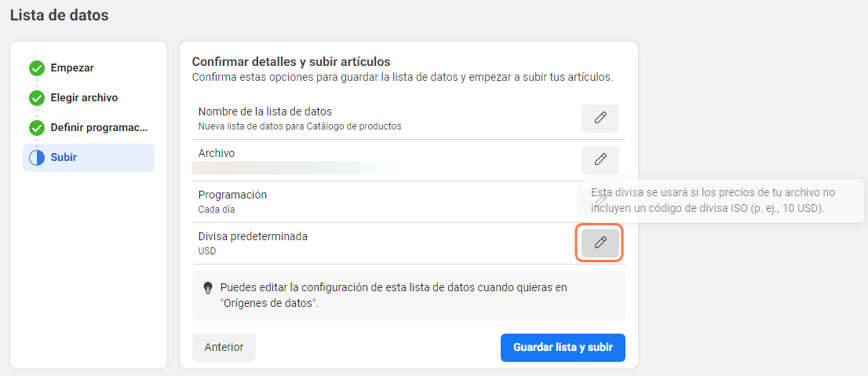Image resolution: width=868 pixels, height=376 pixels.
Task: Click Guardar lista y subir
Action: (563, 347)
